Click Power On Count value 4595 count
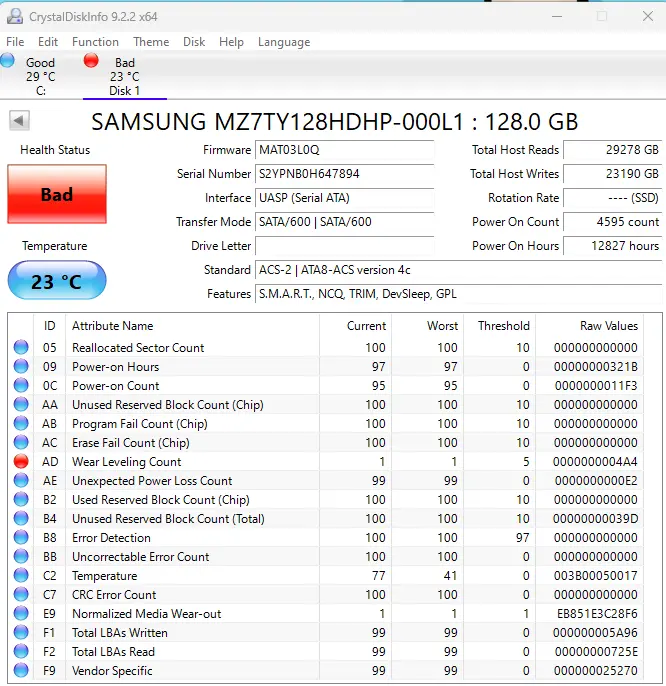Image resolution: width=666 pixels, height=686 pixels. [613, 222]
